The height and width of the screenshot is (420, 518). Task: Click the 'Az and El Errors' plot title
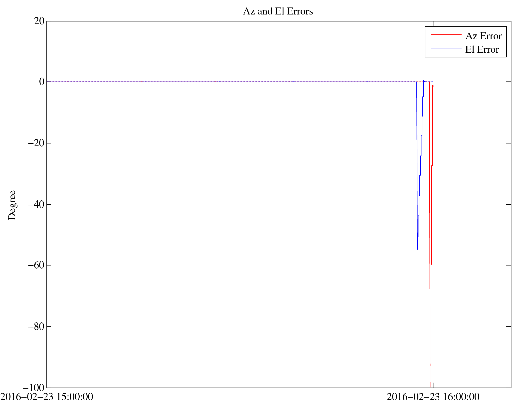(278, 11)
